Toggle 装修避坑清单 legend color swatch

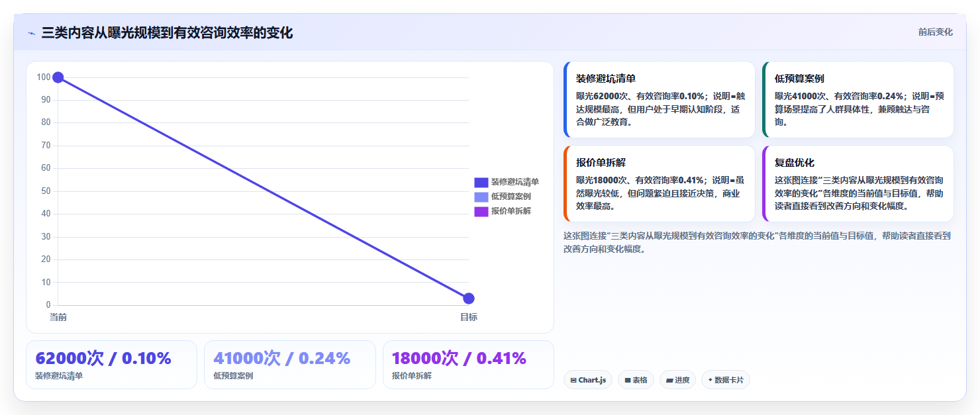coord(481,182)
